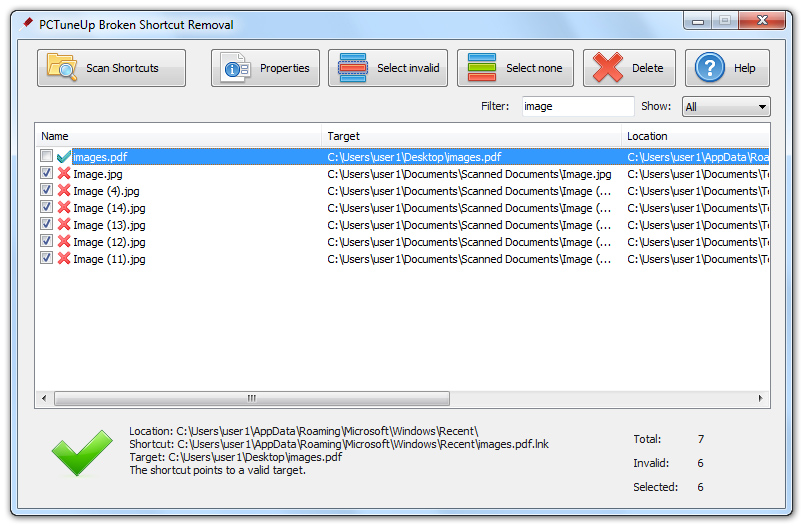Uncheck the Image (12).jpg checkbox
803x526 pixels.
[46, 241]
